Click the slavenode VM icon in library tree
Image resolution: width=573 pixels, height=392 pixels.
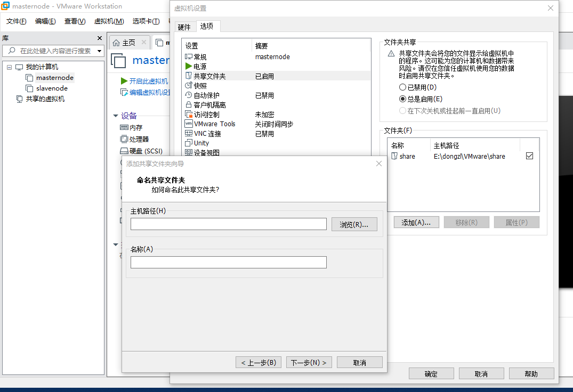29,88
